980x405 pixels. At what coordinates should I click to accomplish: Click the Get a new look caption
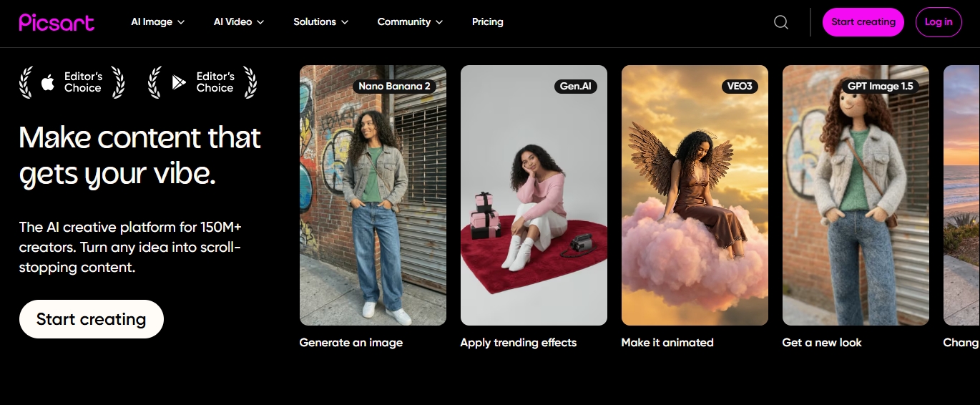click(822, 343)
